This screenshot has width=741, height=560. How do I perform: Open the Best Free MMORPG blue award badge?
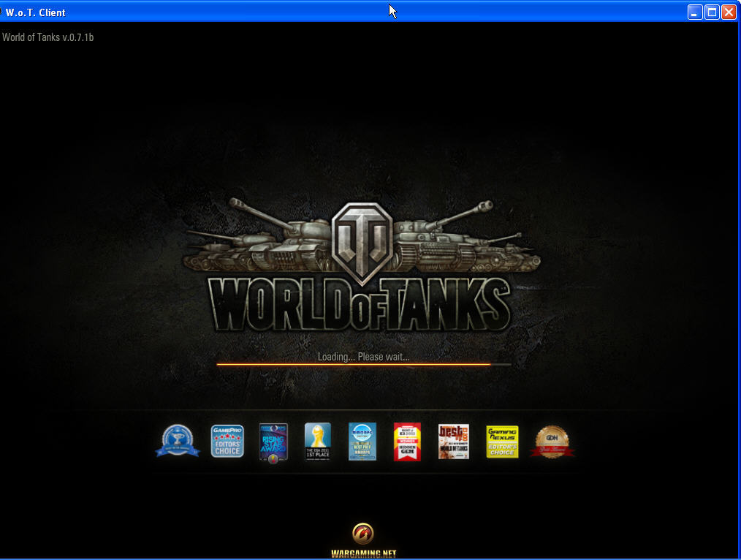pos(362,442)
